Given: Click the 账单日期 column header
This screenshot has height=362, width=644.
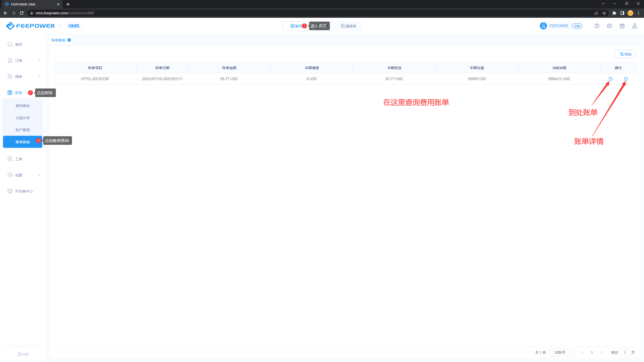Looking at the screenshot, I should 162,68.
